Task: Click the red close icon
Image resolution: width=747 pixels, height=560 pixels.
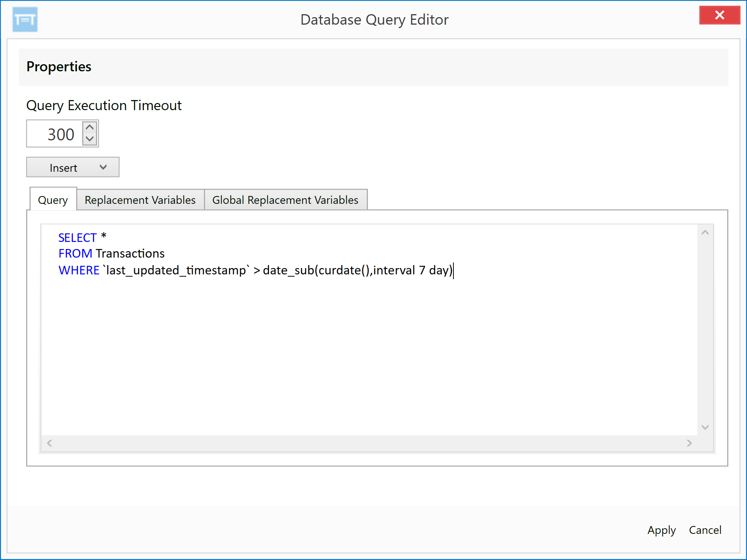Action: (720, 15)
